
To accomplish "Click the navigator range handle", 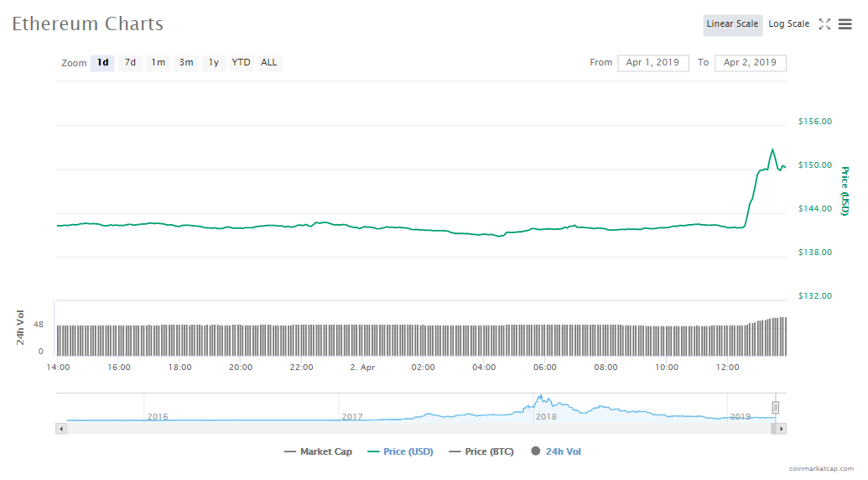I will coord(776,408).
